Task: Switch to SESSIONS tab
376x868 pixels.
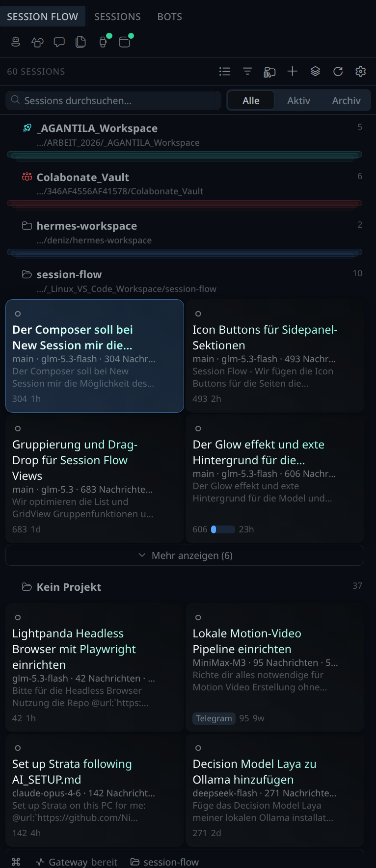Action: (118, 17)
